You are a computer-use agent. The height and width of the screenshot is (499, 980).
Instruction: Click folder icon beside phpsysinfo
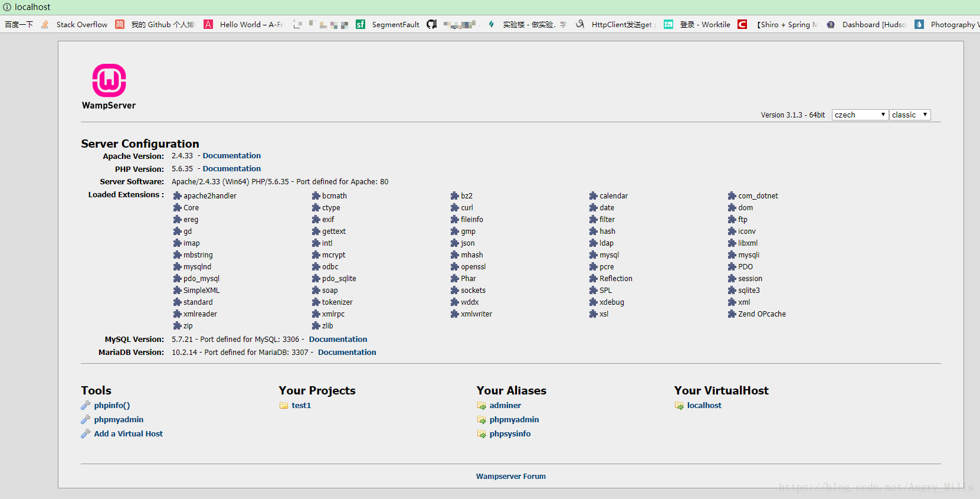pos(481,434)
